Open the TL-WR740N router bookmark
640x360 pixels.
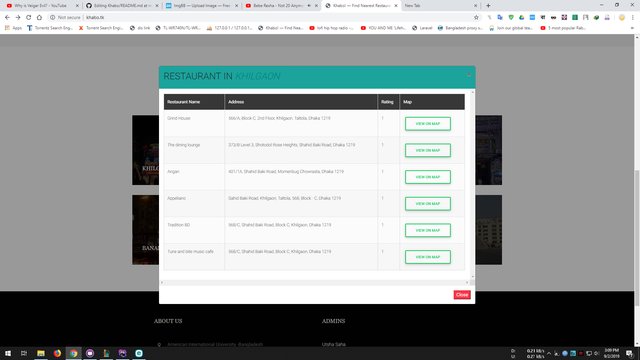click(178, 28)
